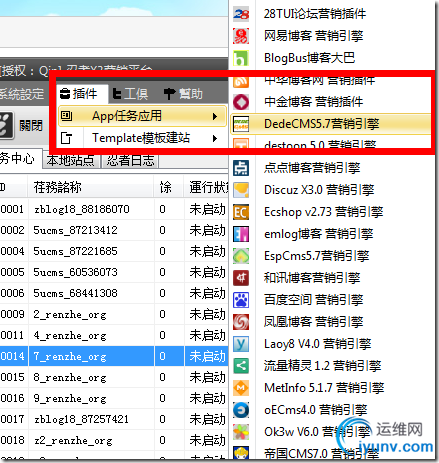Switch to the 忍者日志 tab
Image resolution: width=439 pixels, height=463 pixels.
[x=130, y=160]
